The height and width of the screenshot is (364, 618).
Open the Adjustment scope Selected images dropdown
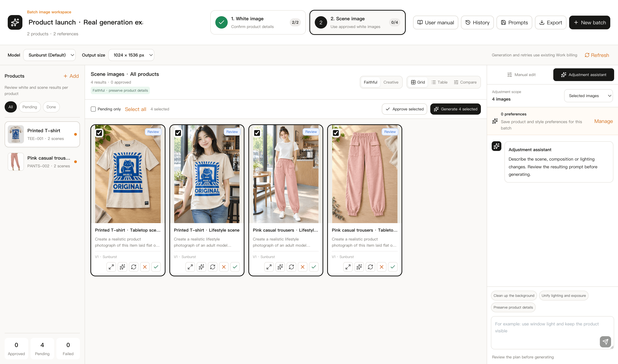588,96
